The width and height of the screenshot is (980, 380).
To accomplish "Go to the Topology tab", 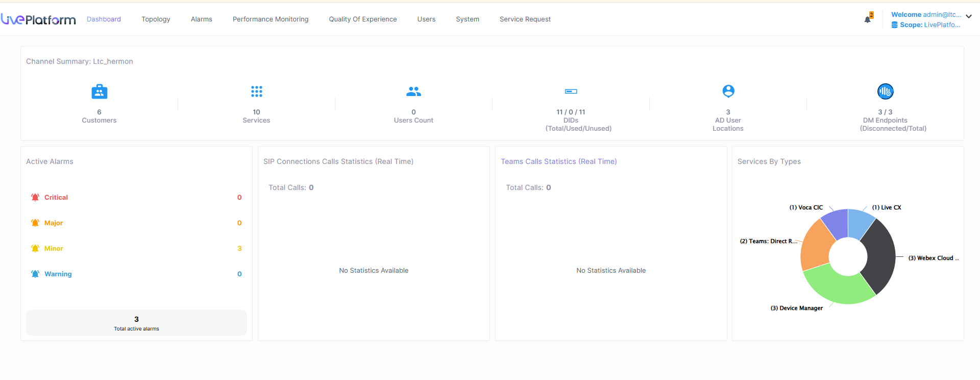I will (x=156, y=19).
